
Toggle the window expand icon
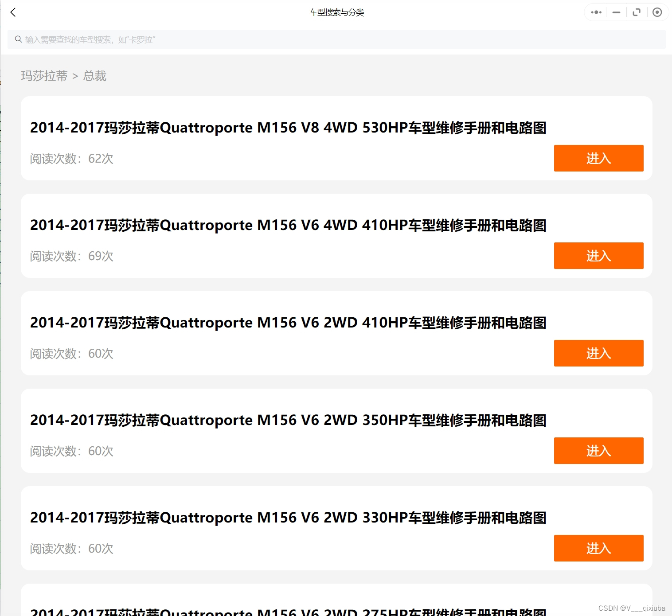point(637,12)
